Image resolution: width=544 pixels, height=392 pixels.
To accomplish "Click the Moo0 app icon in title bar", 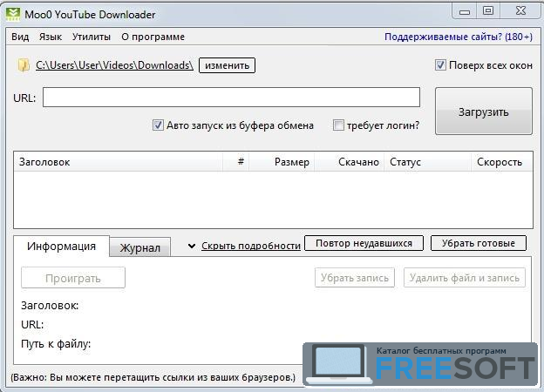I will 13,14.
